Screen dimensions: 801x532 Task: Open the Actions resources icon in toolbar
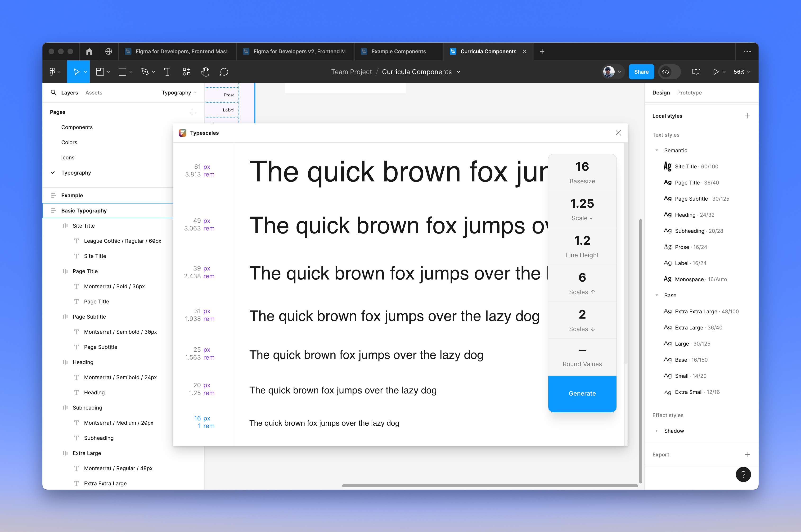pyautogui.click(x=186, y=72)
